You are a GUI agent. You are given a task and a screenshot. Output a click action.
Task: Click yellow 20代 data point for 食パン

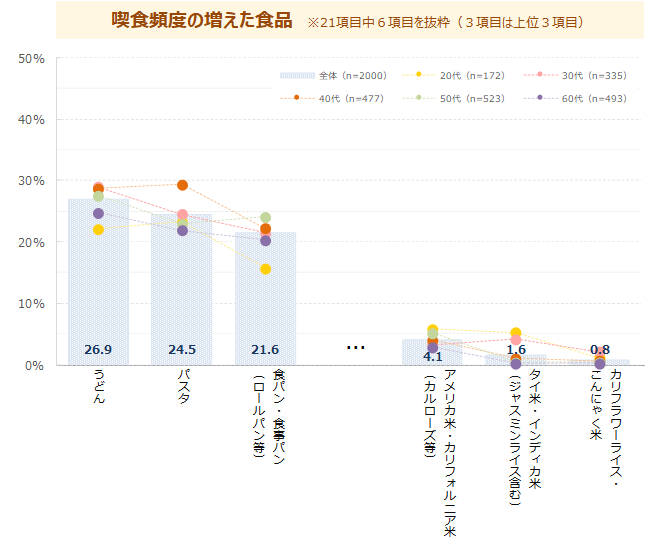(x=265, y=269)
